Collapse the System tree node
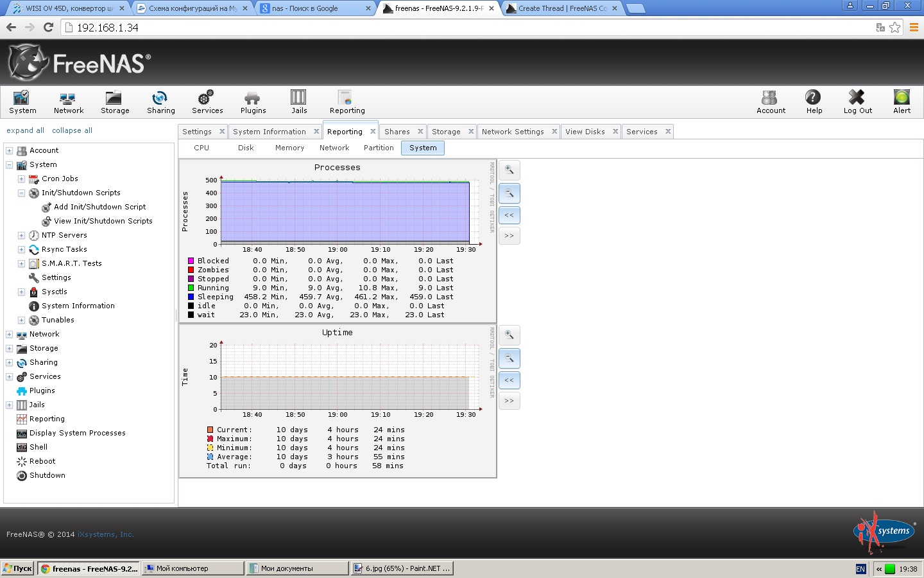Image resolution: width=924 pixels, height=578 pixels. [9, 165]
